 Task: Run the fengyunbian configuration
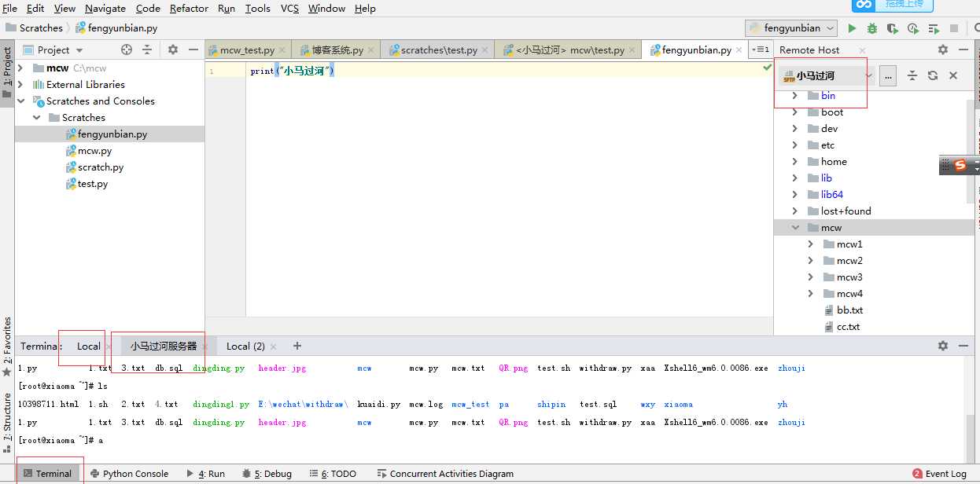coord(853,28)
